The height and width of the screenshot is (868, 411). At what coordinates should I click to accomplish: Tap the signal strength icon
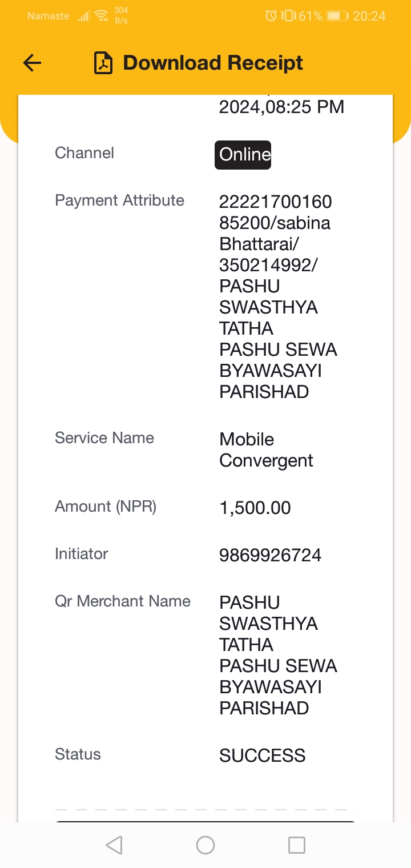(x=84, y=16)
